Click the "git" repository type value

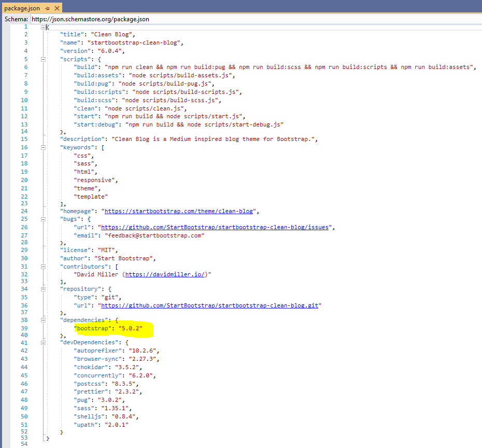click(110, 297)
